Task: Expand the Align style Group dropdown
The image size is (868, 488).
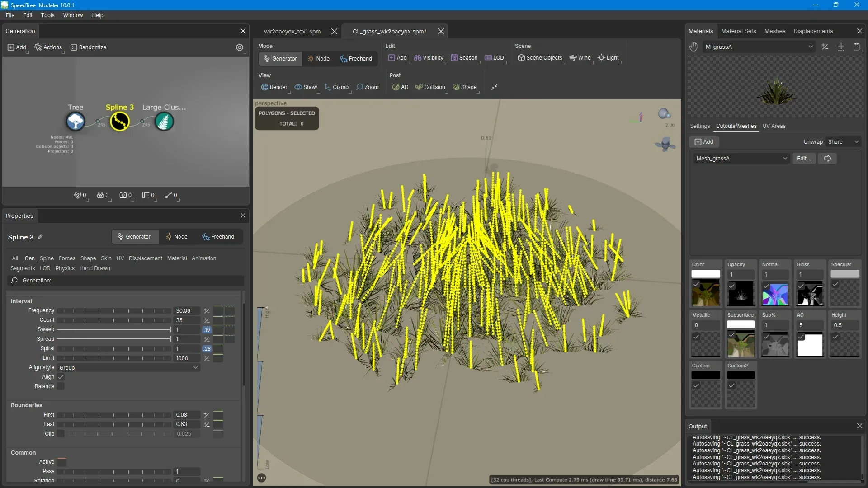Action: [x=129, y=368]
